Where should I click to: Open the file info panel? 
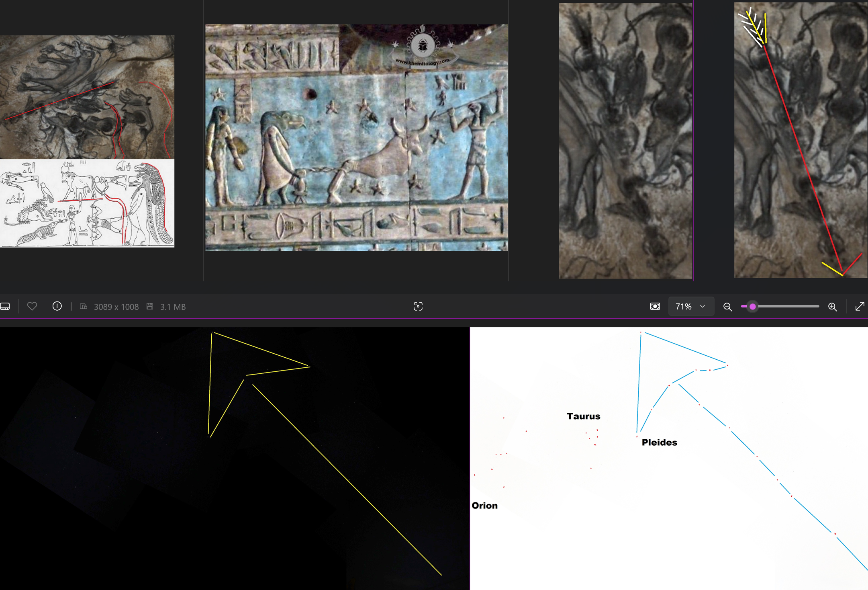pyautogui.click(x=57, y=306)
